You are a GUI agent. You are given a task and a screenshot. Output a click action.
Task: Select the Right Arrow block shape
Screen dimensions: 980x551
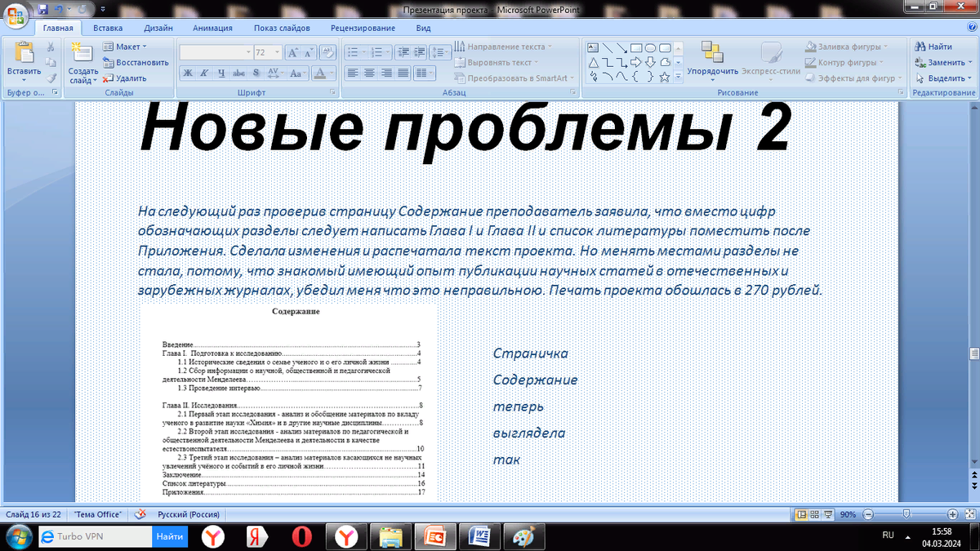(636, 62)
